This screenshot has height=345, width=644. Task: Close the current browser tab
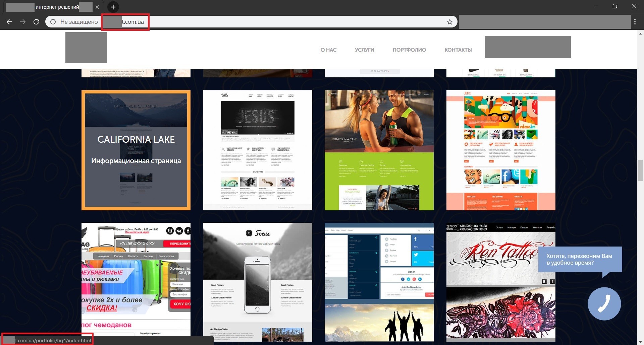[x=97, y=7]
